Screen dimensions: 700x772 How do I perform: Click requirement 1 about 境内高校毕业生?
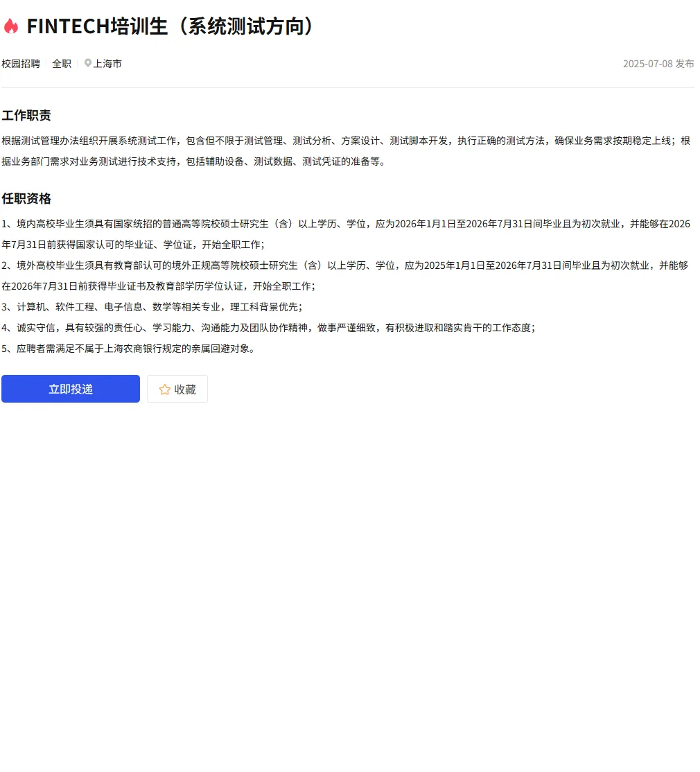coord(346,234)
